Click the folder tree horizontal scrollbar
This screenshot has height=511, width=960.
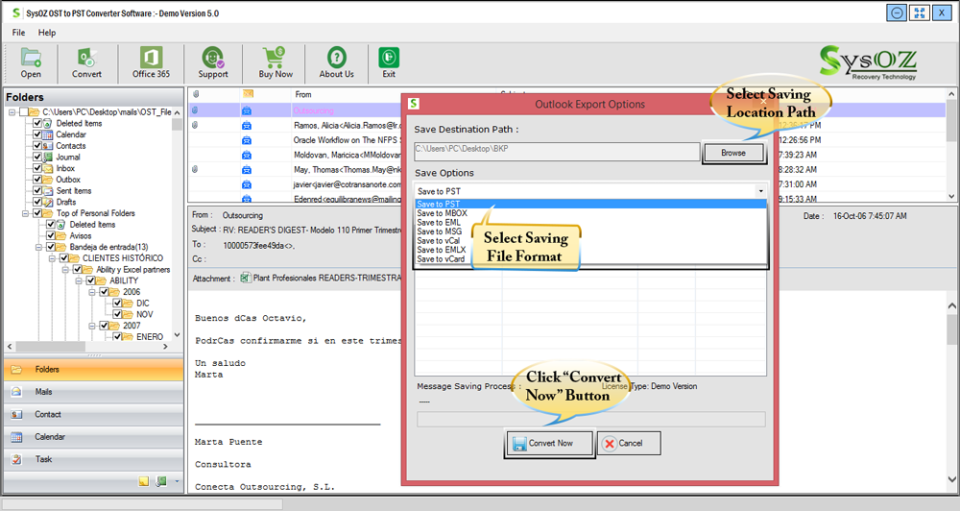click(x=88, y=346)
